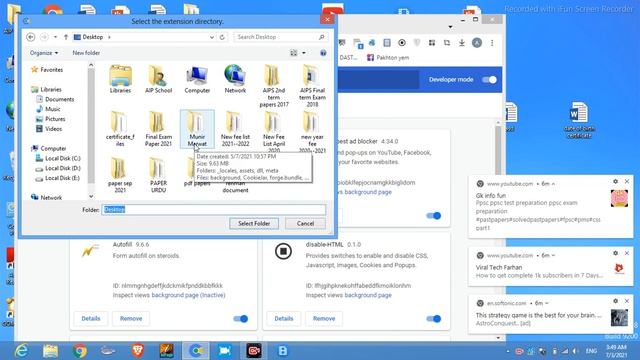640x360 pixels.
Task: Select the AIP School folder
Action: coord(158,79)
